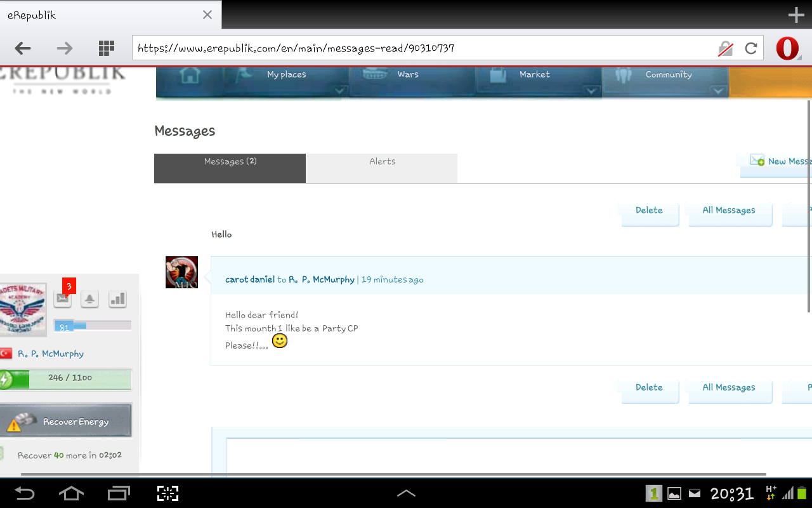This screenshot has width=812, height=508.
Task: Open the Wars menu
Action: 408,75
